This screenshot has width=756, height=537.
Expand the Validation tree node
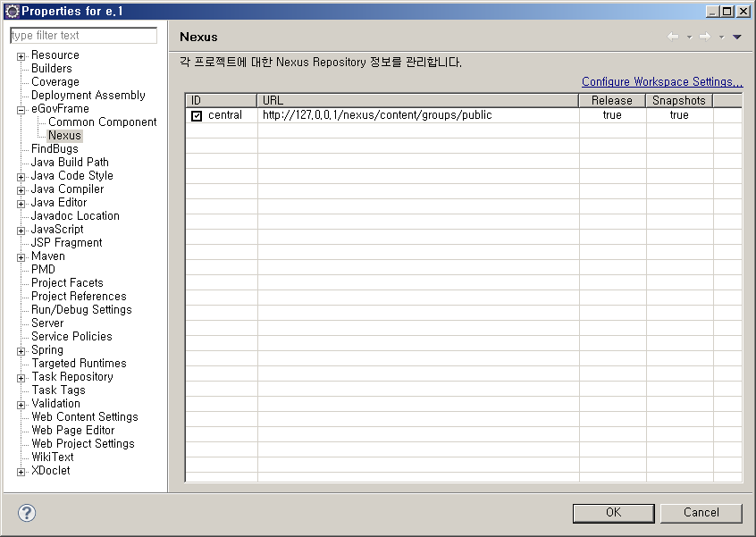click(21, 403)
